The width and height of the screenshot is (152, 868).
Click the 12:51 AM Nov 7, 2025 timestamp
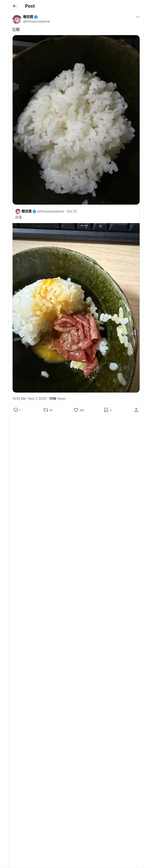tap(29, 398)
